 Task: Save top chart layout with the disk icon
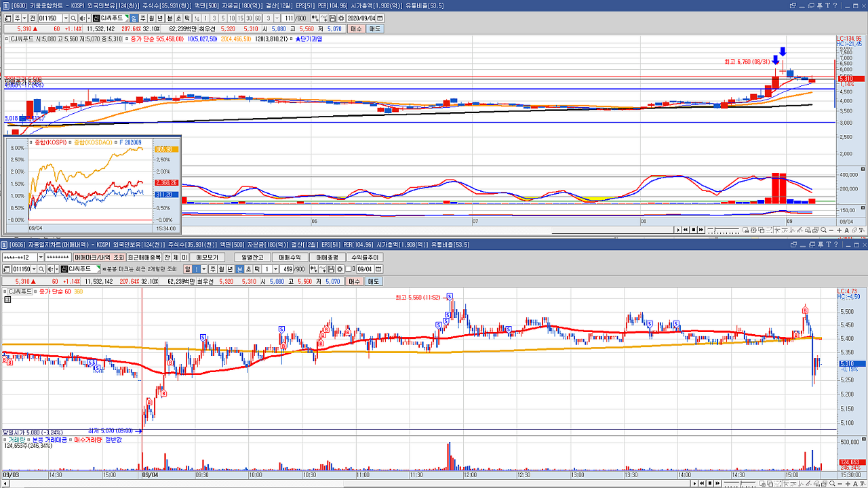coord(332,18)
